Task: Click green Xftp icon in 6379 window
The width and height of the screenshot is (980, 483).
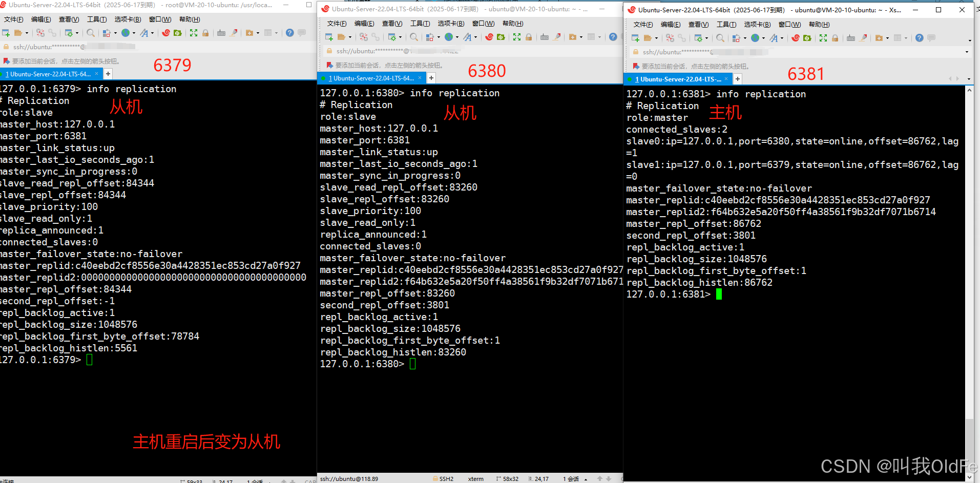Action: 177,33
